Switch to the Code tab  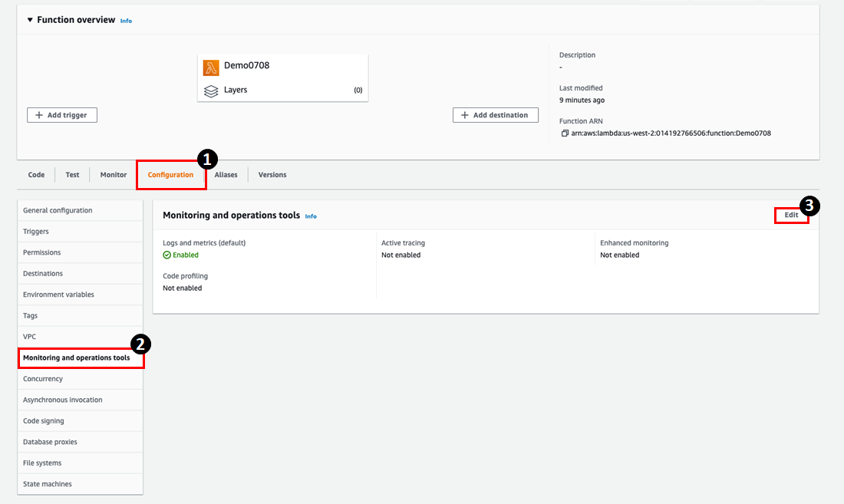coord(35,174)
